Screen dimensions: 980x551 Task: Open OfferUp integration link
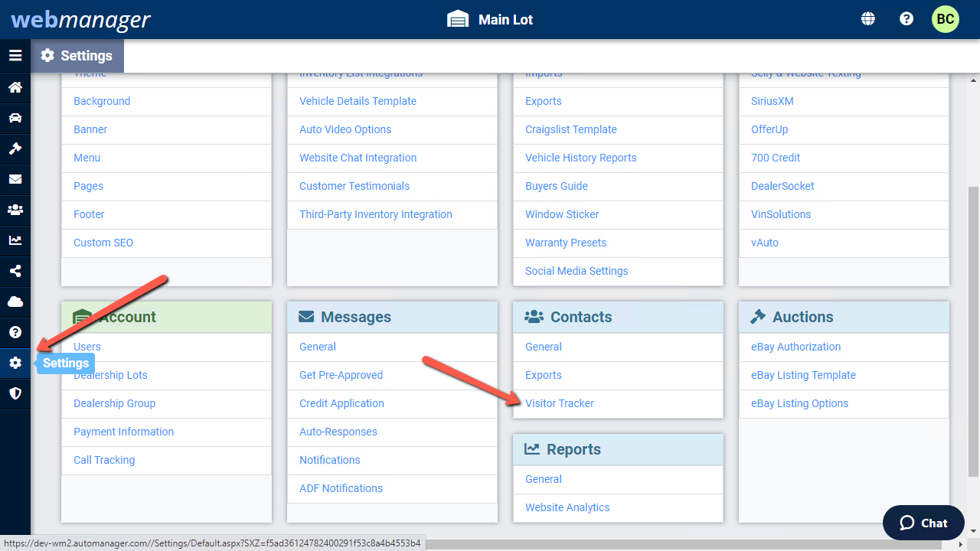(769, 129)
